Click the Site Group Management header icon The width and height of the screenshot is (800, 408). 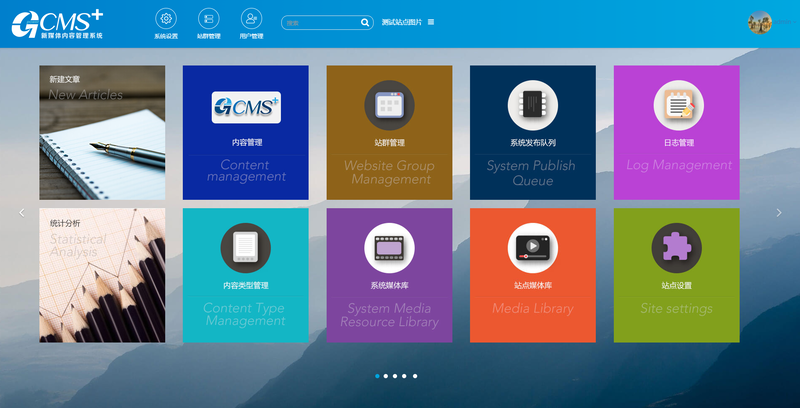click(208, 18)
